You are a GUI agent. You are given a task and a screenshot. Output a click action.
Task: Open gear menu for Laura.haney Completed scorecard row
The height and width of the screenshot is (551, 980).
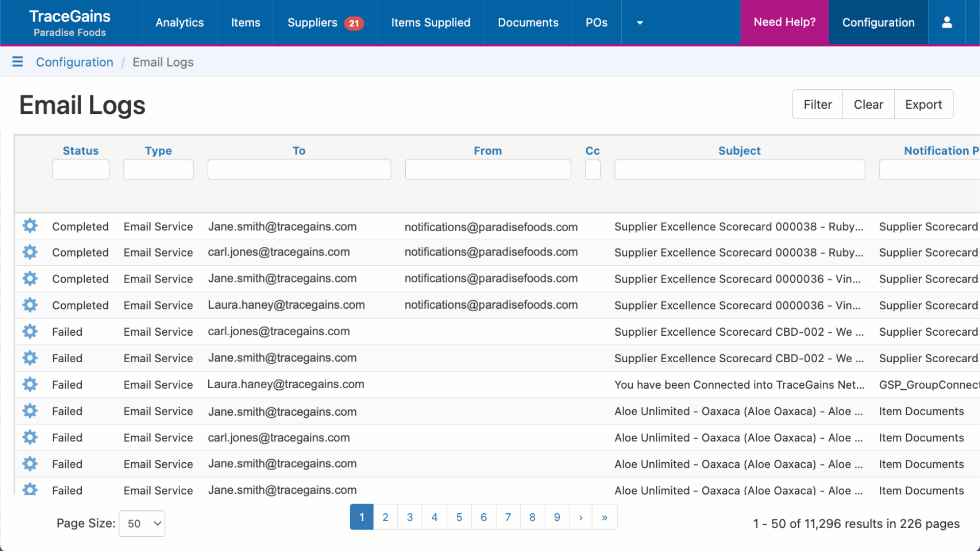(x=30, y=305)
